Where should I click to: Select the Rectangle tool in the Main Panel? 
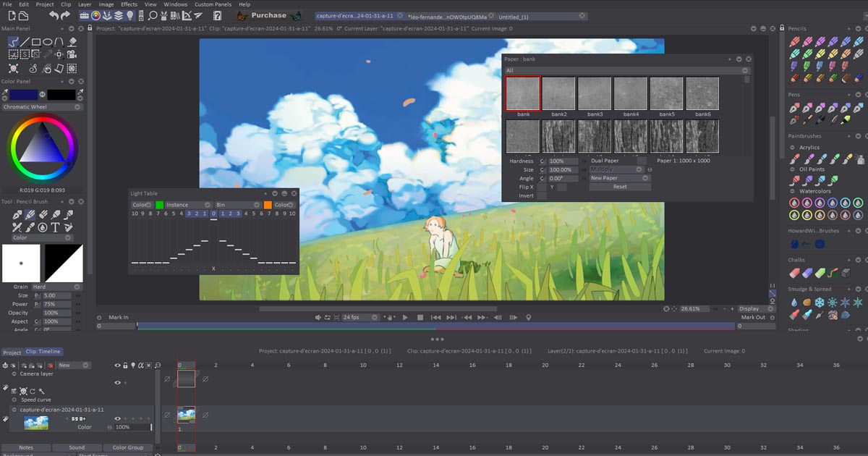[x=35, y=41]
